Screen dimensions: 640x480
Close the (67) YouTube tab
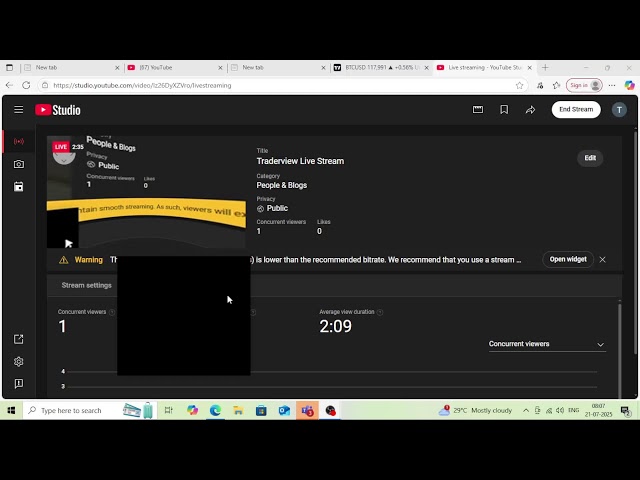point(220,68)
